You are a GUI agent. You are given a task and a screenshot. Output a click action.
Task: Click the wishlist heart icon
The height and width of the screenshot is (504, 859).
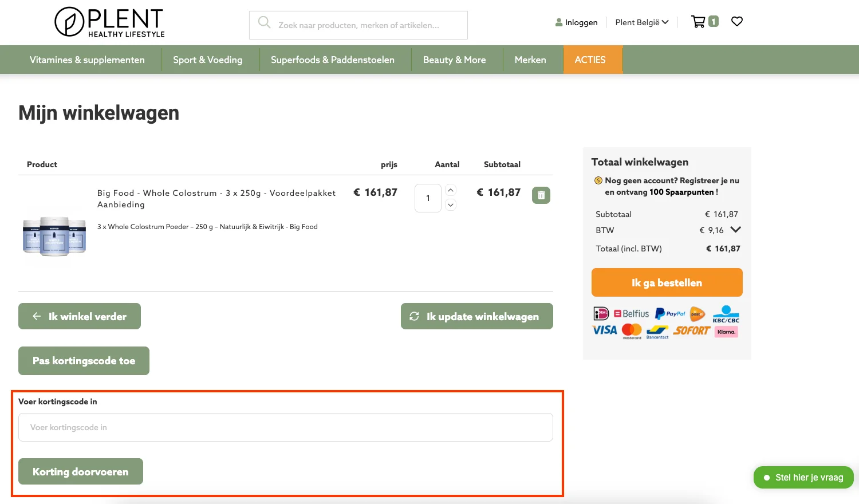pos(736,21)
